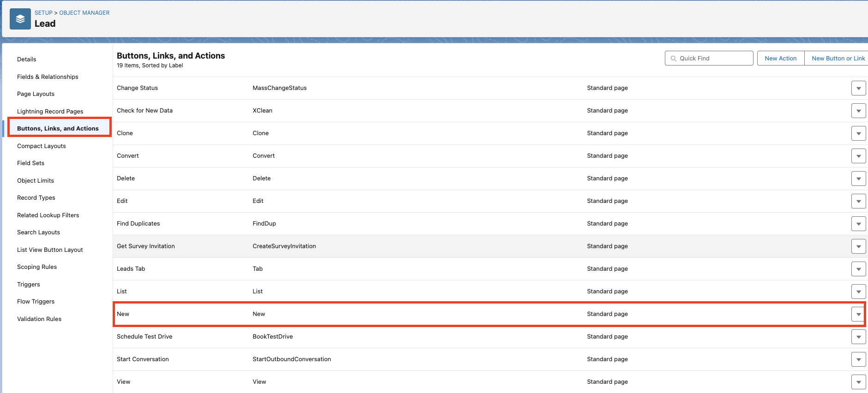Open the Triggers section
The width and height of the screenshot is (868, 393).
click(x=28, y=284)
